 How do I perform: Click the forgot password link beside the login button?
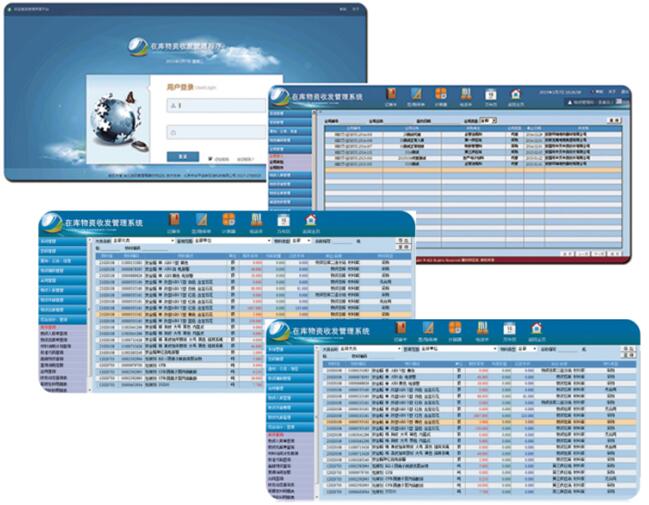click(x=245, y=159)
